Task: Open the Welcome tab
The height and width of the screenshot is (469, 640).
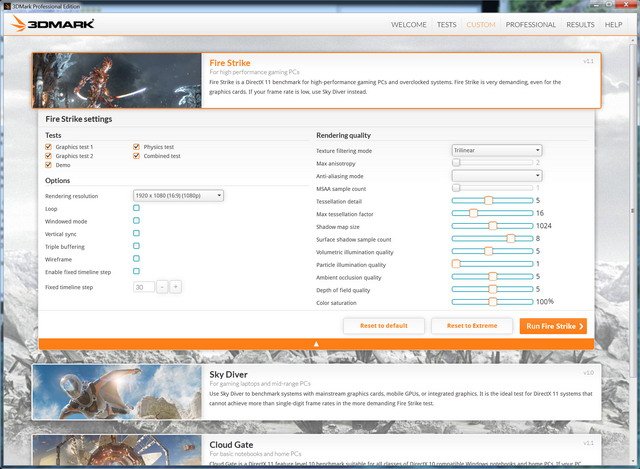Action: click(409, 24)
